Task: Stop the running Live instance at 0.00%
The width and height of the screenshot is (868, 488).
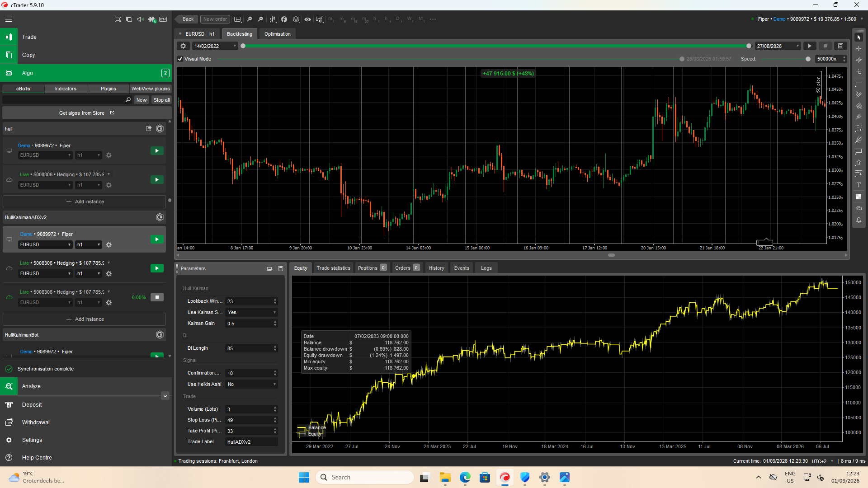Action: pos(157,297)
